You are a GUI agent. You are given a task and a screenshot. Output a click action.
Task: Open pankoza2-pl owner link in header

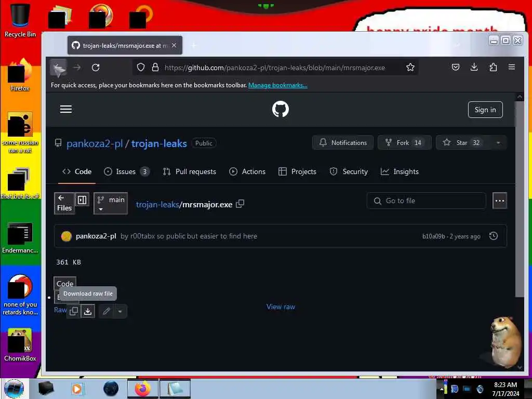coord(95,143)
